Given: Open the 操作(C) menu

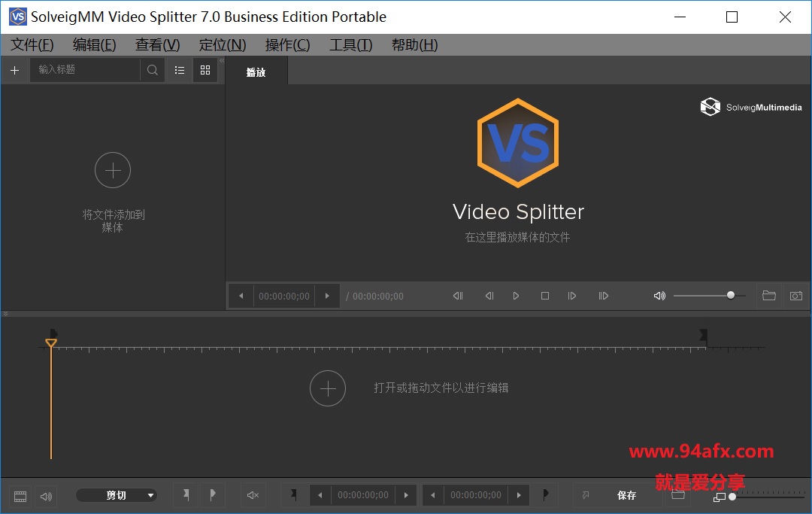Looking at the screenshot, I should [x=287, y=45].
